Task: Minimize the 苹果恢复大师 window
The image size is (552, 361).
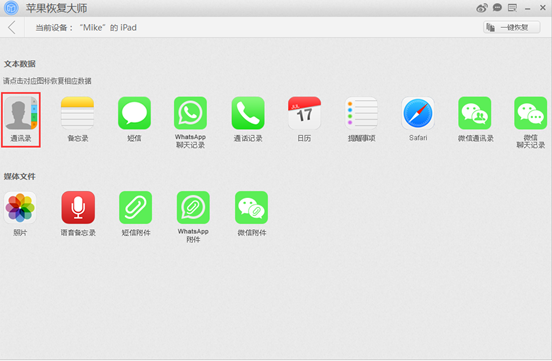Action: [527, 8]
